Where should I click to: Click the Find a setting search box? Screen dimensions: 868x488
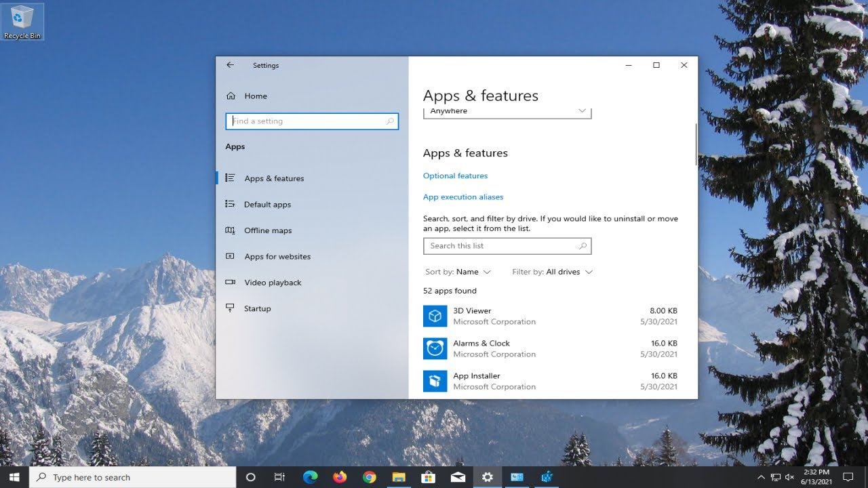click(x=312, y=121)
